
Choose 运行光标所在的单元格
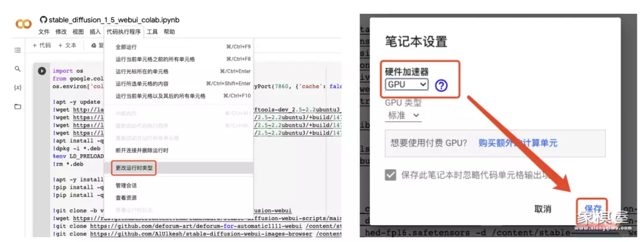pyautogui.click(x=179, y=72)
